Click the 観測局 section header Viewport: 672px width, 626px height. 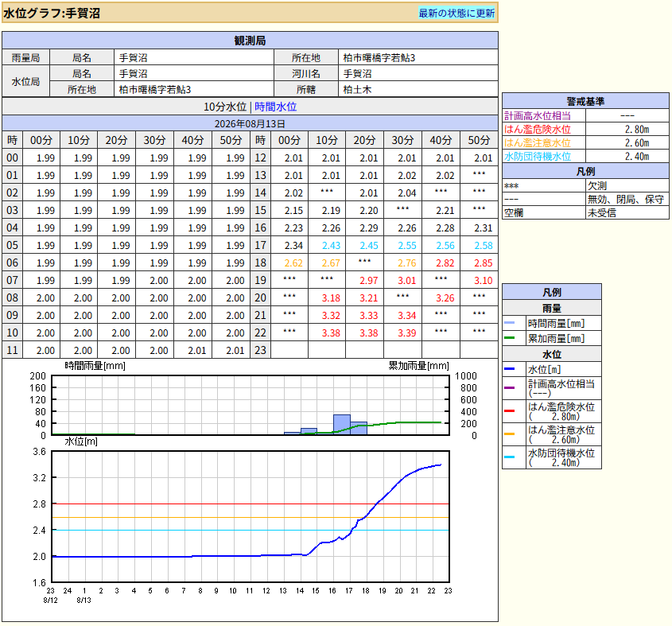[x=250, y=41]
